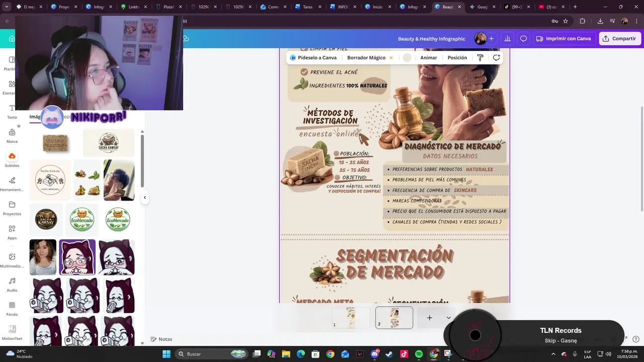Show hidden system tray icons
Screen dimensions: 644x362
pyautogui.click(x=553, y=354)
